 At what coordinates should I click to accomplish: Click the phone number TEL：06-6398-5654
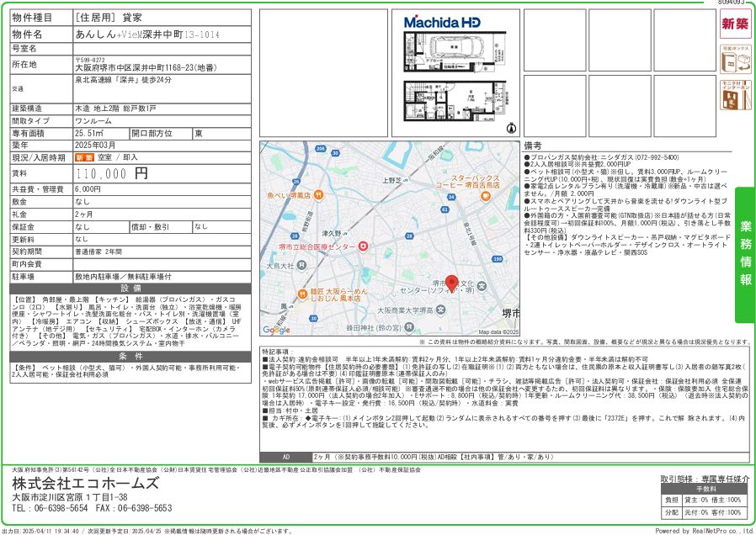click(x=51, y=508)
